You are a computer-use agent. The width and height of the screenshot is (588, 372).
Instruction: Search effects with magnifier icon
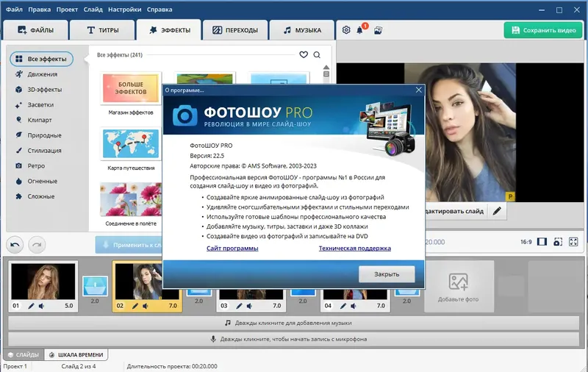[317, 54]
